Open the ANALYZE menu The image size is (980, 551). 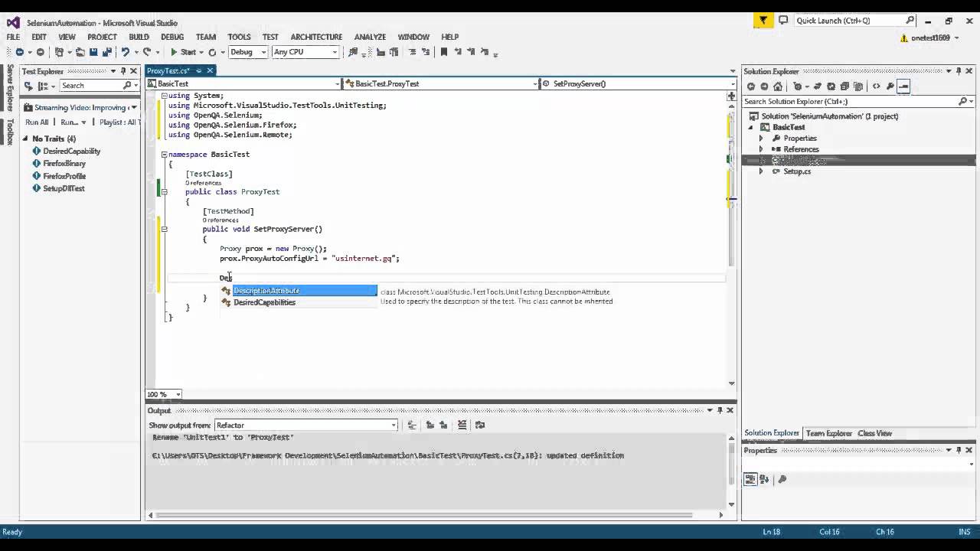370,37
